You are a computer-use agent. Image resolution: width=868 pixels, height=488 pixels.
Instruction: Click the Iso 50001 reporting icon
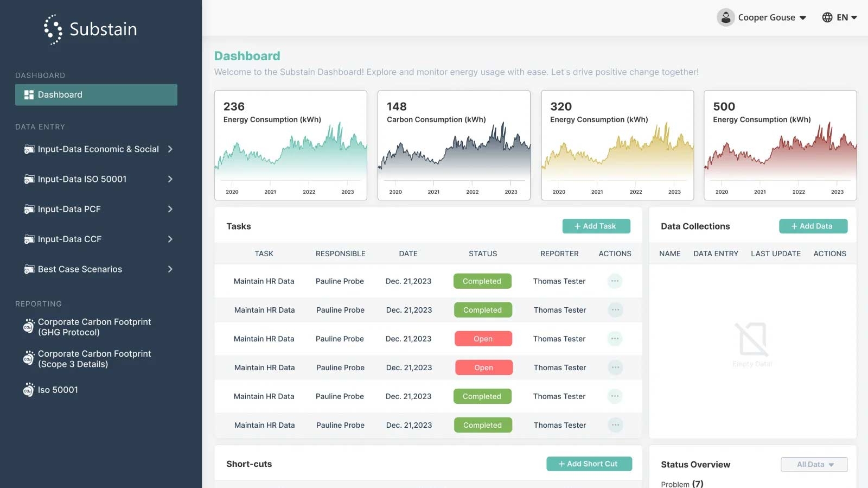(29, 390)
